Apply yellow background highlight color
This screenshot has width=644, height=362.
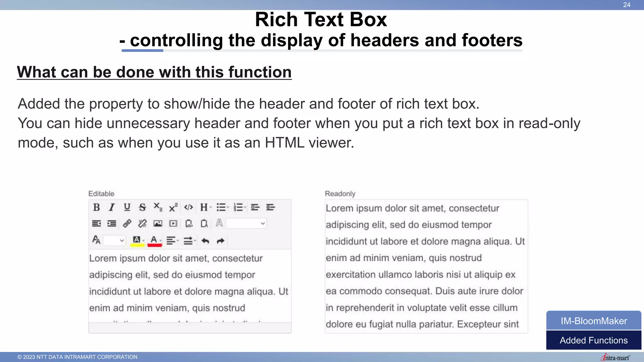click(x=137, y=241)
